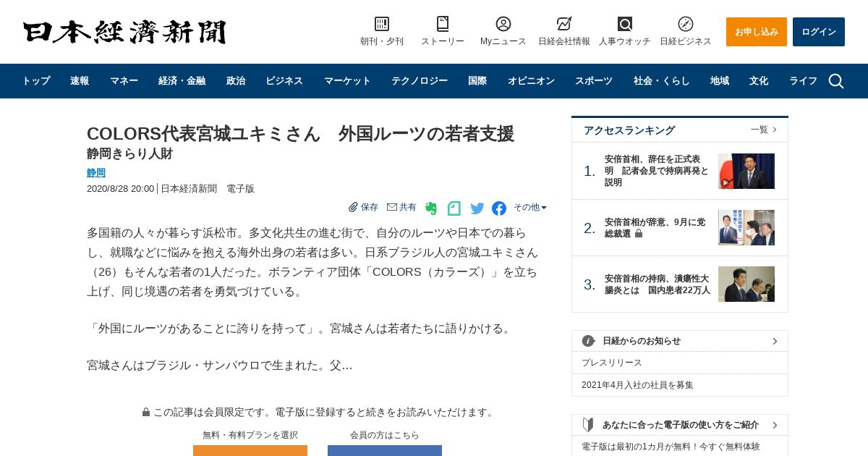Click the お申し込み button
The image size is (868, 456).
757,32
